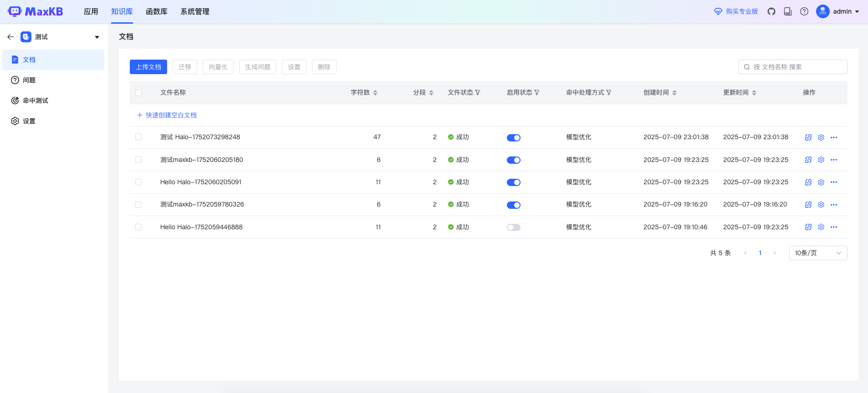Image resolution: width=868 pixels, height=393 pixels.
Task: Open 设置 in the sidebar
Action: (53, 121)
